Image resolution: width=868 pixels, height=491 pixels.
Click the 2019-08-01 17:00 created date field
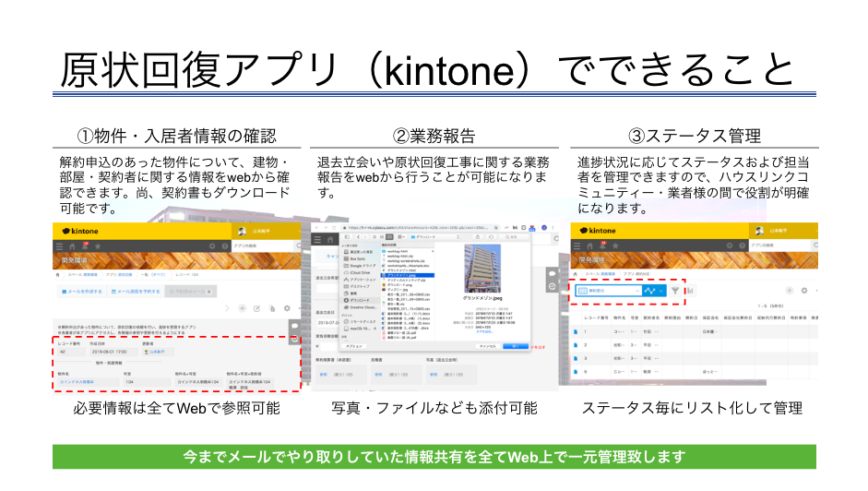[x=113, y=352]
